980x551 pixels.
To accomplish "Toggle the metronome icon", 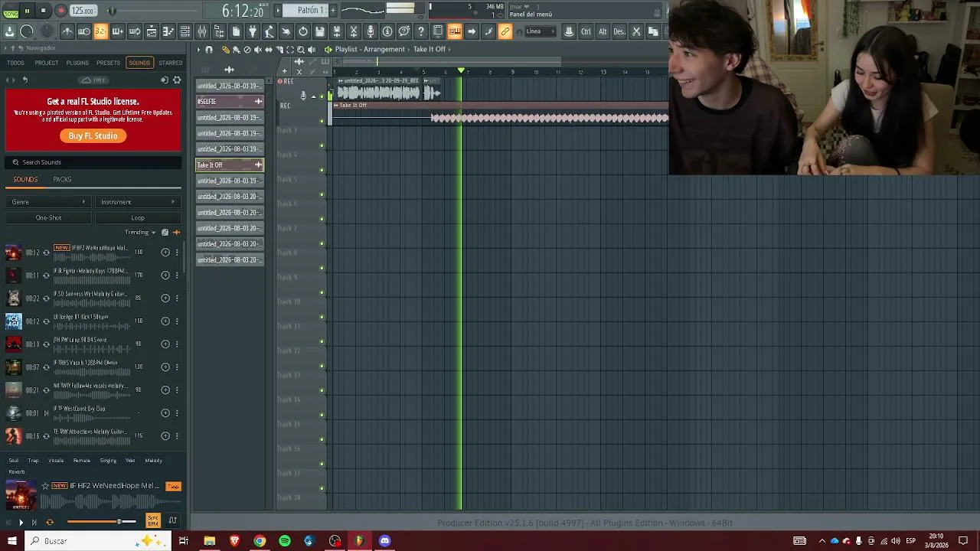I will coord(67,31).
